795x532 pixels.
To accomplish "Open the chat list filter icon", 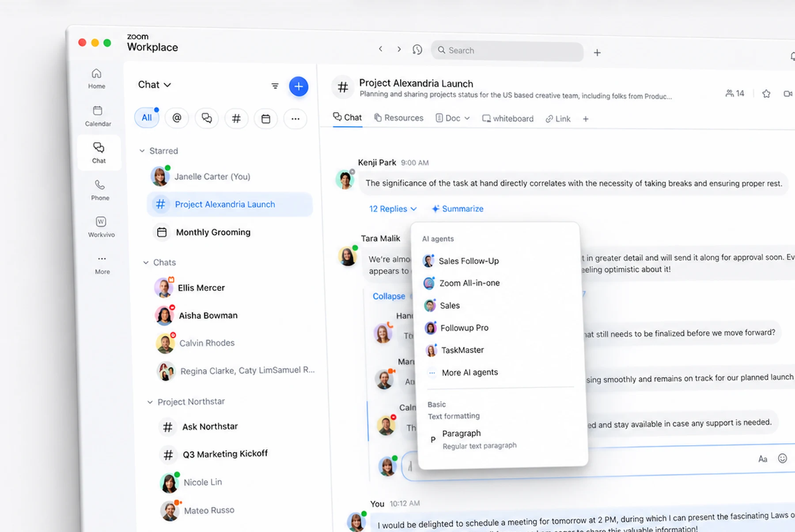I will coord(275,86).
